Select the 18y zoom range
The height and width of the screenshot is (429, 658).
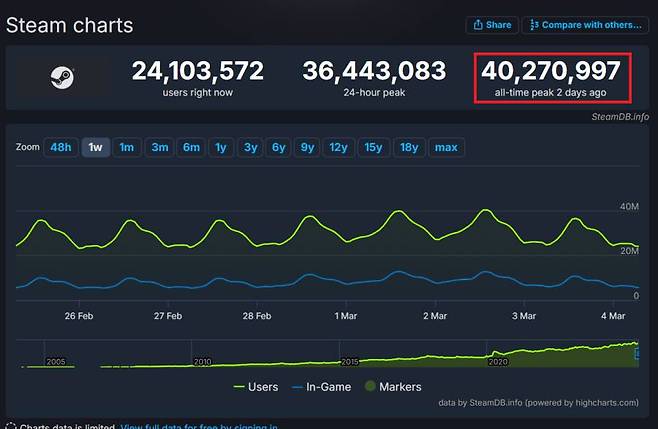409,147
